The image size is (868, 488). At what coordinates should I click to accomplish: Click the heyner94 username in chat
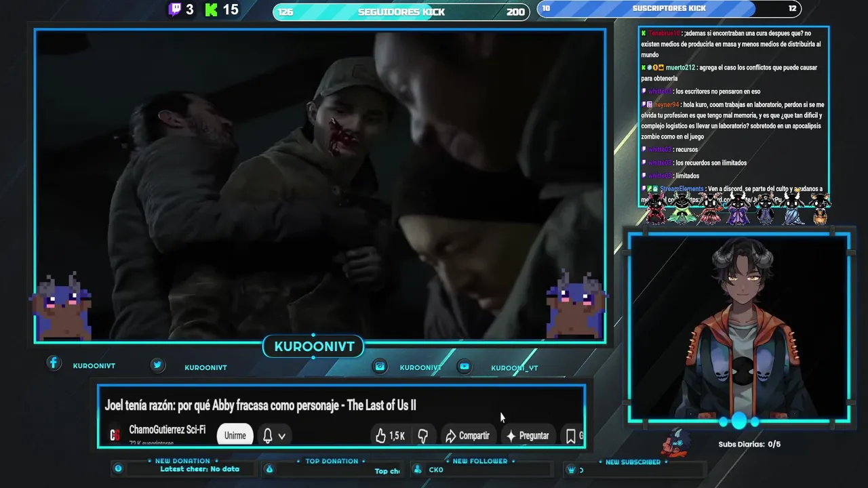(x=667, y=105)
